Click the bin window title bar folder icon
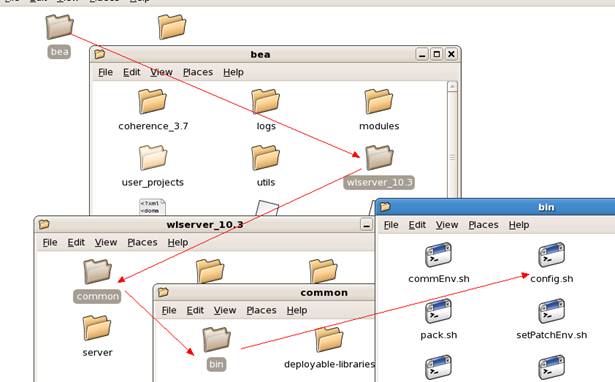Viewport: 615px width, 382px height. pyautogui.click(x=386, y=206)
